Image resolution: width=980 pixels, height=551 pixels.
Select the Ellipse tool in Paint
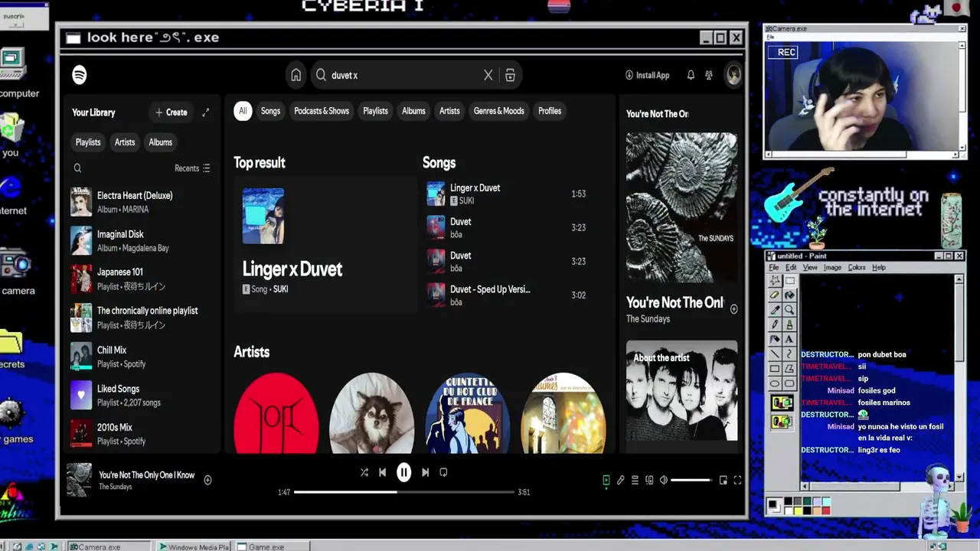(775, 383)
